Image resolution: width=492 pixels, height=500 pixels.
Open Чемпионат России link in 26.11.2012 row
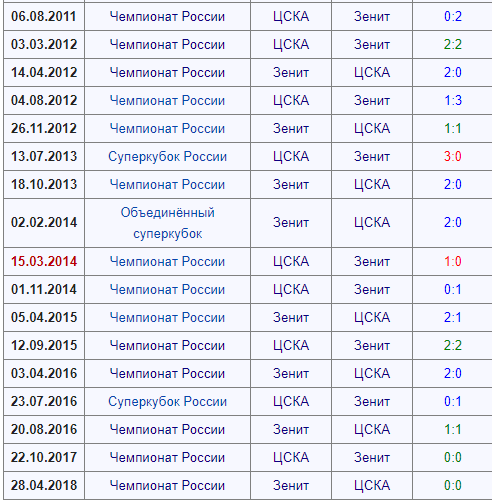coord(167,128)
